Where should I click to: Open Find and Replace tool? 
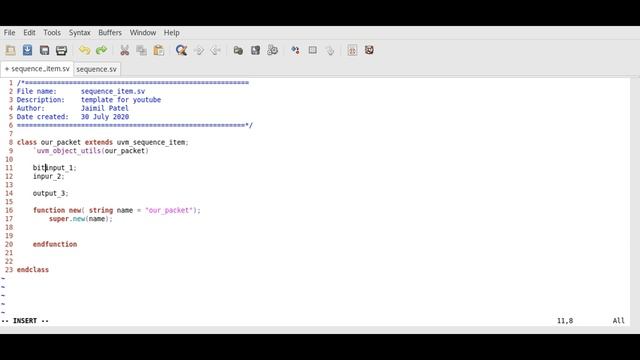(x=182, y=50)
